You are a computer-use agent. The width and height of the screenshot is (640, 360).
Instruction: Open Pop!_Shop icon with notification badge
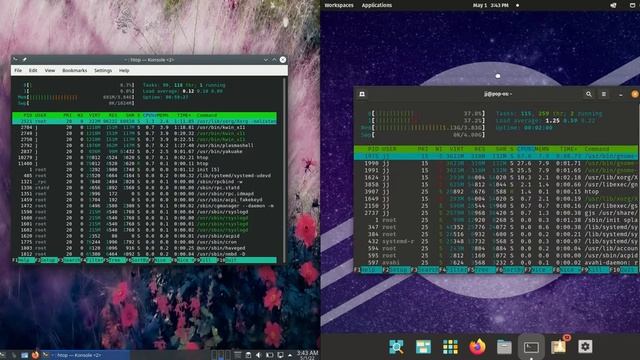(x=559, y=346)
